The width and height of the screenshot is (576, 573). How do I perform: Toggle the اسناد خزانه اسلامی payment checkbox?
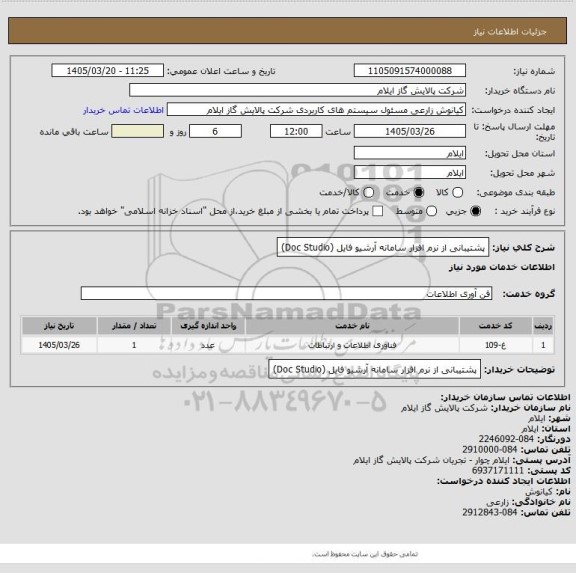[377, 211]
